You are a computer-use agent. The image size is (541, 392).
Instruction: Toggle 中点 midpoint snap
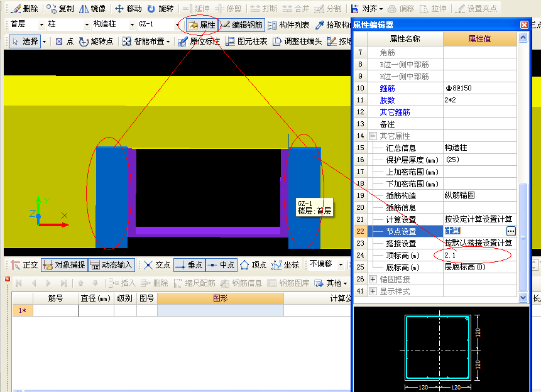tap(222, 265)
